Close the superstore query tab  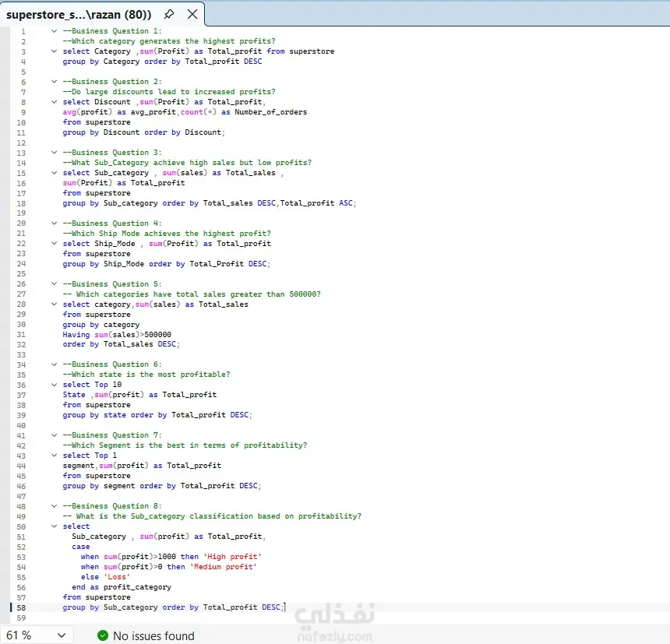[192, 14]
